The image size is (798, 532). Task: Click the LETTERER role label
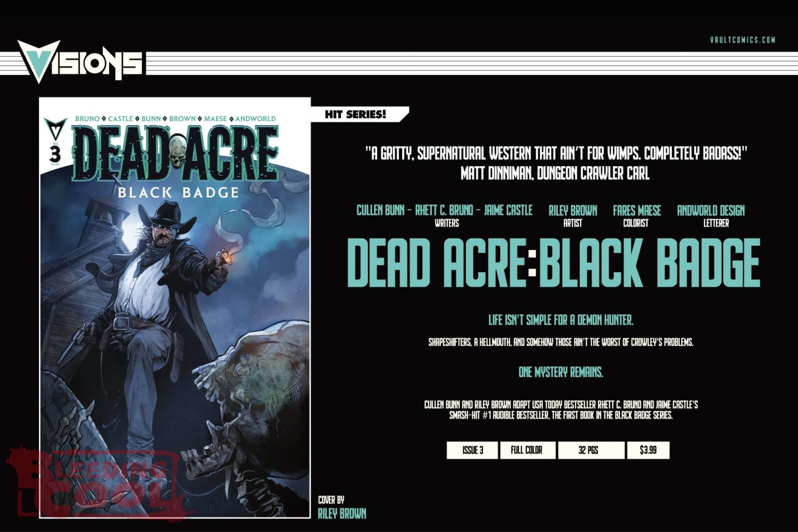[x=716, y=223]
